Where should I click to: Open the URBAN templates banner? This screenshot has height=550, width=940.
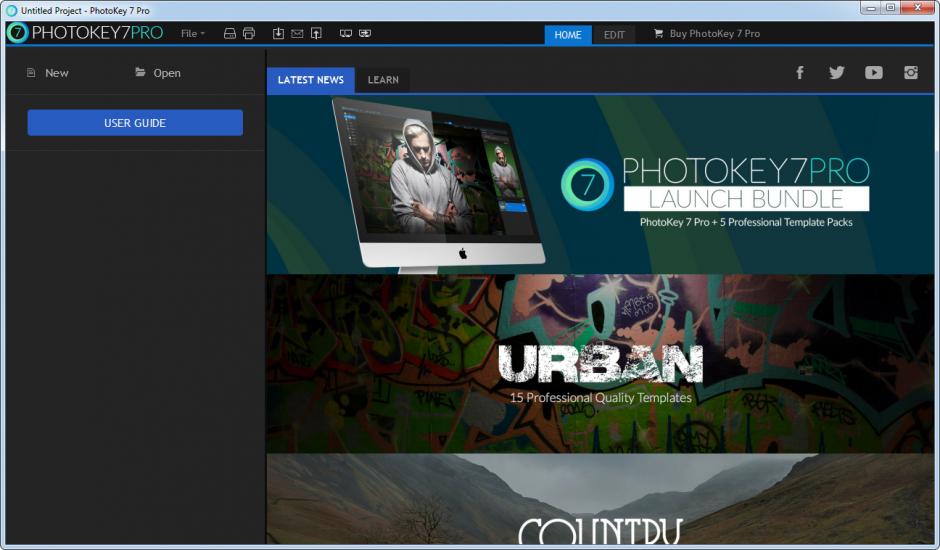pyautogui.click(x=600, y=363)
